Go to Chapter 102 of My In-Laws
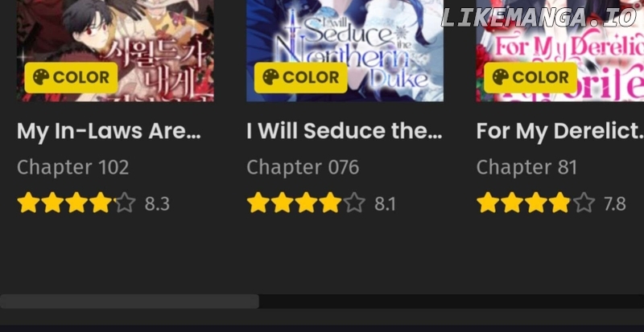The width and height of the screenshot is (644, 332). [x=72, y=167]
